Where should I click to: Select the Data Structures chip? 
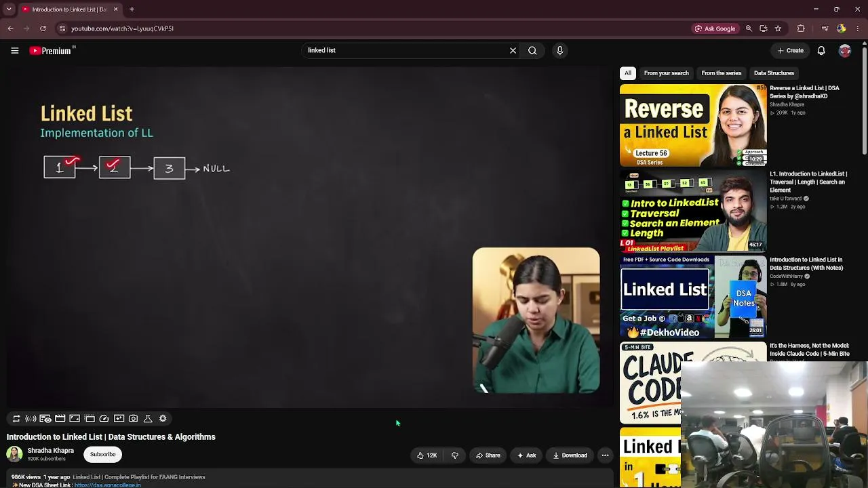(x=774, y=73)
